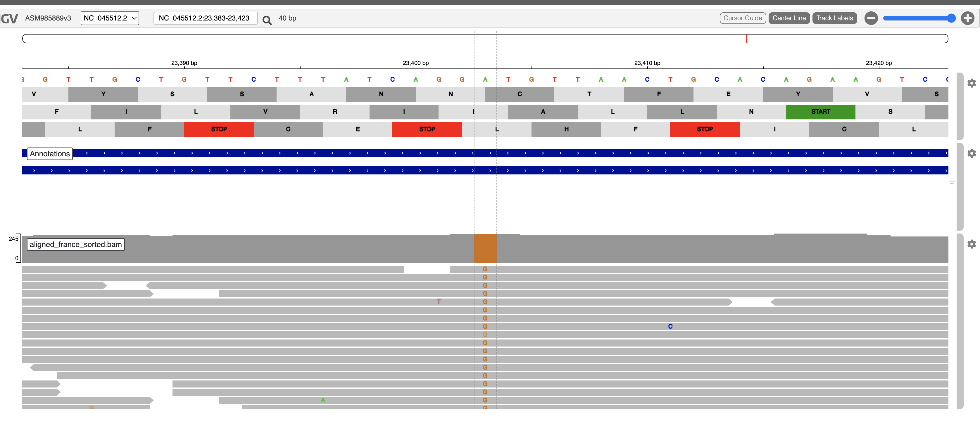Click the middle red STOP codon block
This screenshot has height=439, width=980.
click(427, 129)
